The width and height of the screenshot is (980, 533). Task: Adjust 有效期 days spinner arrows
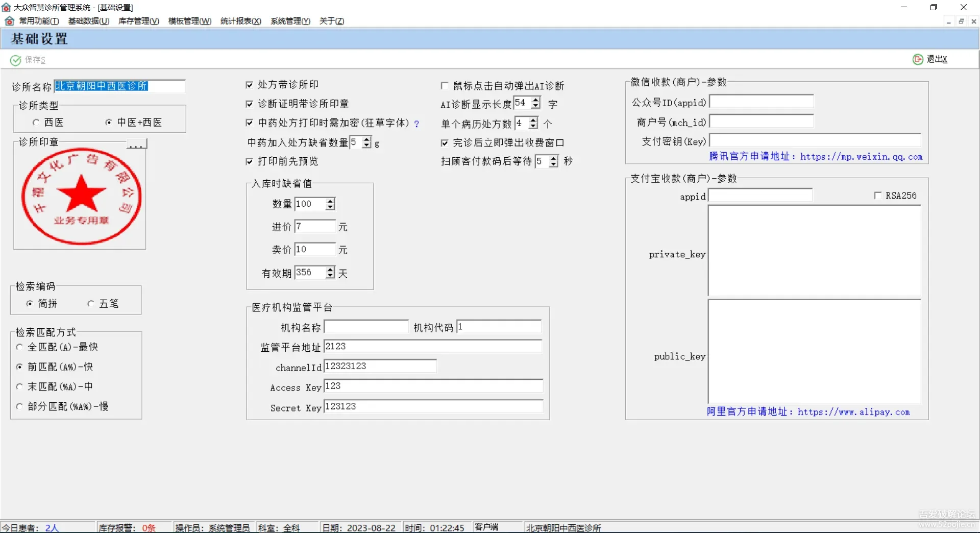click(330, 273)
